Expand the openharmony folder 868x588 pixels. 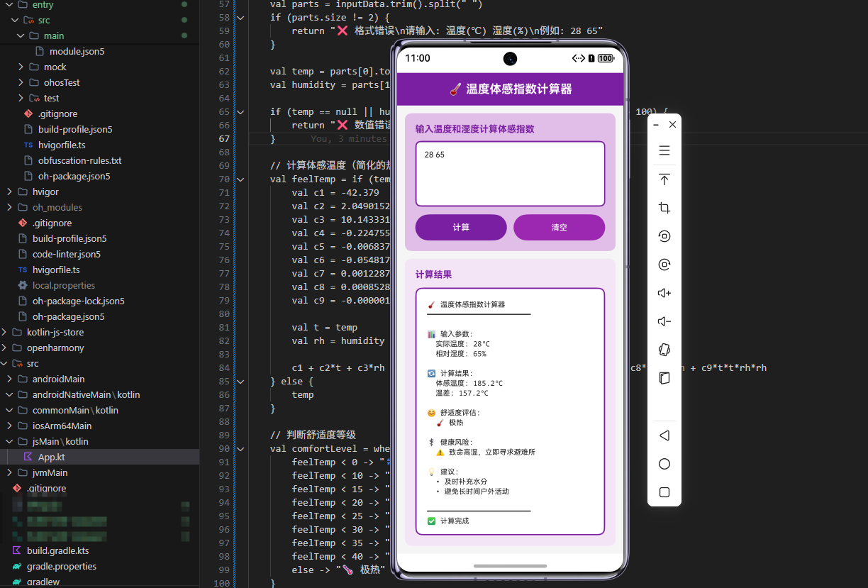pos(4,348)
